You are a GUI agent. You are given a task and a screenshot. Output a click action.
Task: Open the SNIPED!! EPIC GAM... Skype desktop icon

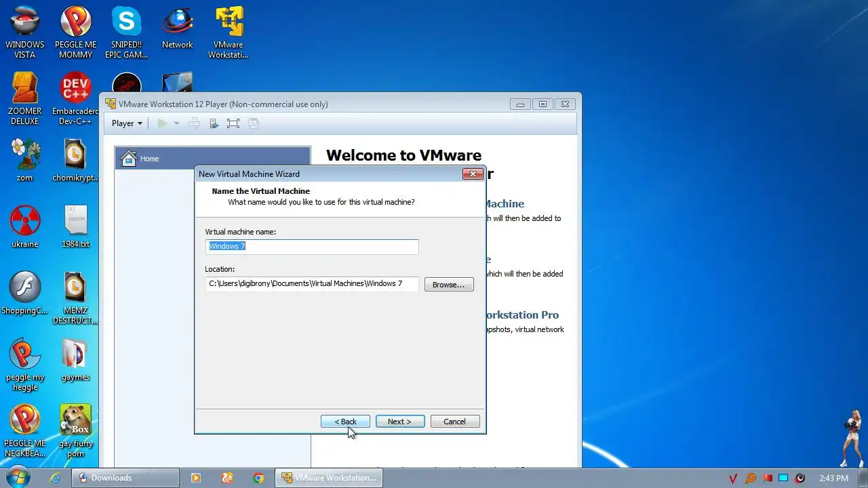tap(127, 33)
